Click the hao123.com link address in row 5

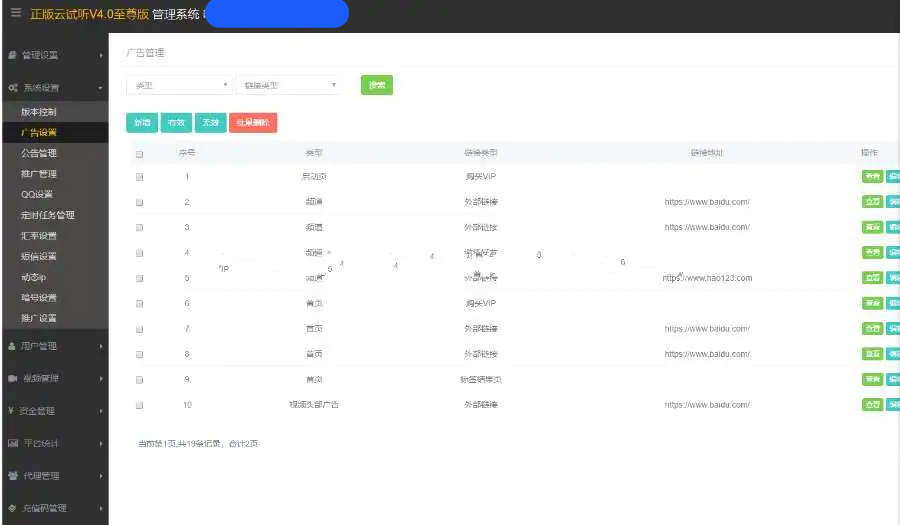point(707,278)
